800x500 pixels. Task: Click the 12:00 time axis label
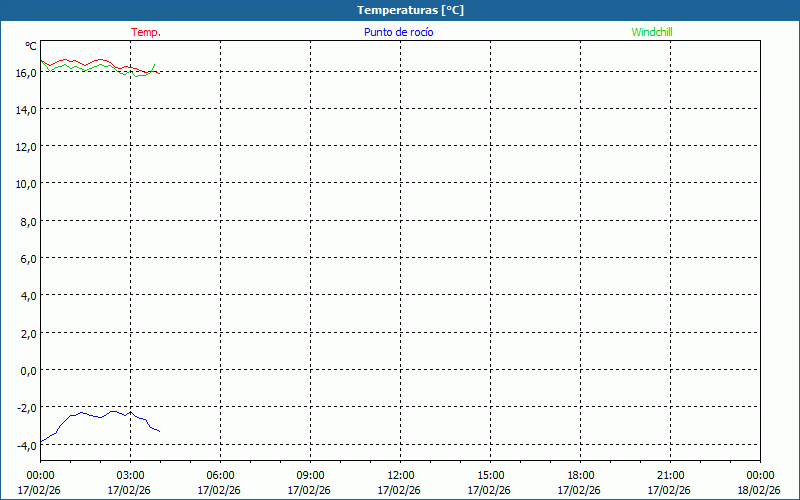[x=401, y=476]
